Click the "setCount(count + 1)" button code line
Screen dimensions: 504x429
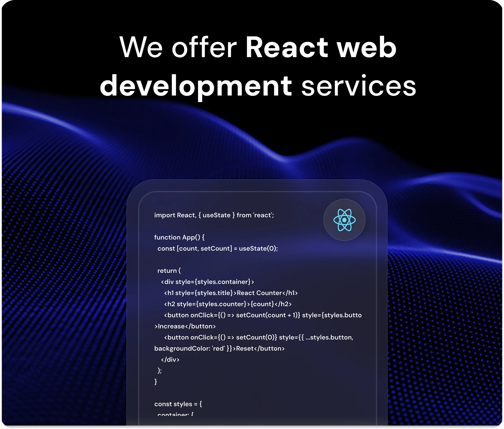[263, 315]
